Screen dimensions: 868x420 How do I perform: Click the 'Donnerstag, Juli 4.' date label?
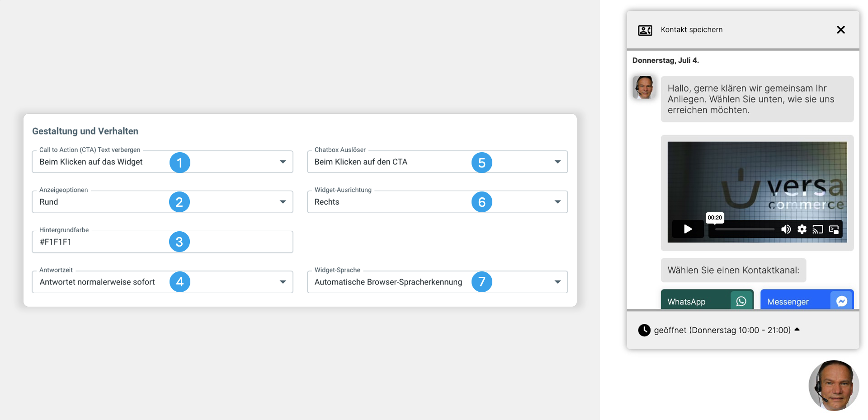pos(665,61)
